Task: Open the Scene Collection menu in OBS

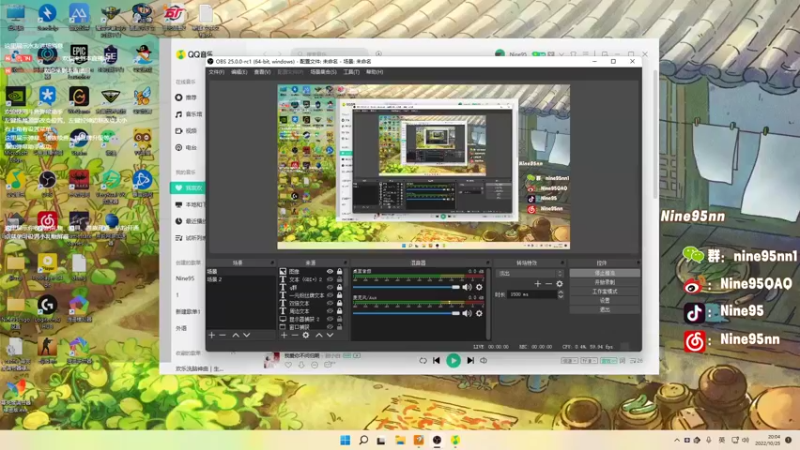Action: coord(323,72)
